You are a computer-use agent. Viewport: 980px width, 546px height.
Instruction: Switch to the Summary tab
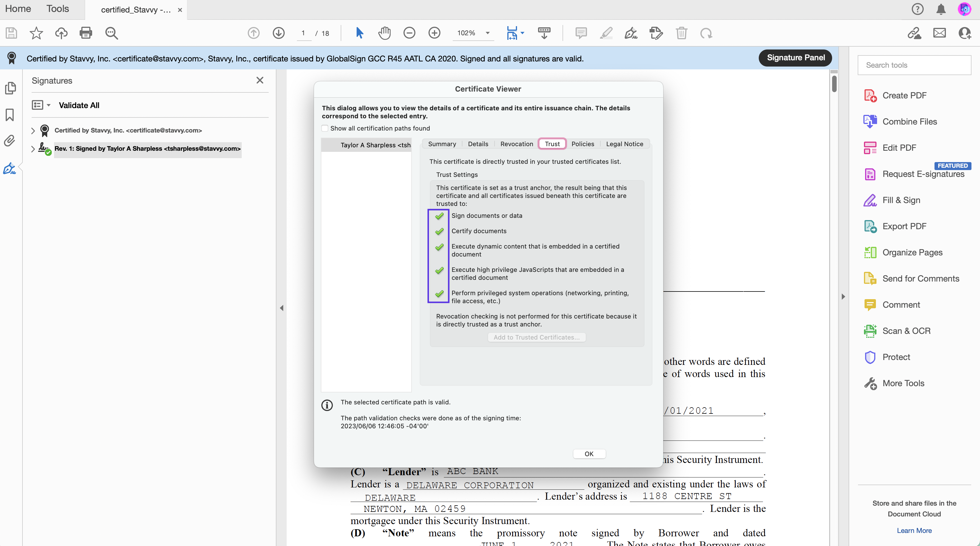tap(442, 144)
